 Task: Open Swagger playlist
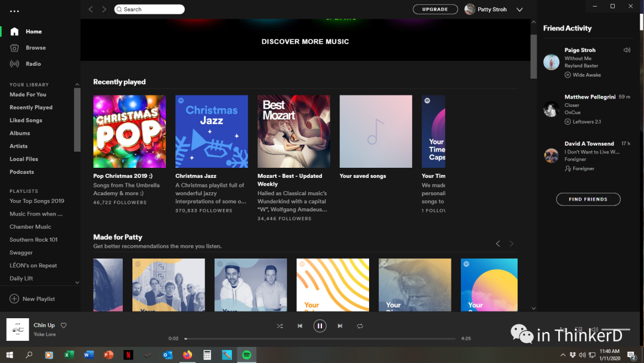point(21,253)
